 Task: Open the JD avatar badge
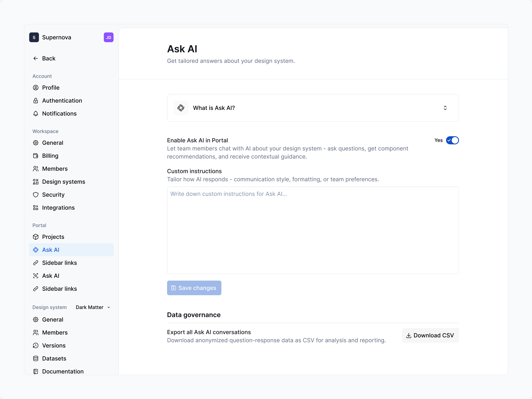click(x=108, y=37)
